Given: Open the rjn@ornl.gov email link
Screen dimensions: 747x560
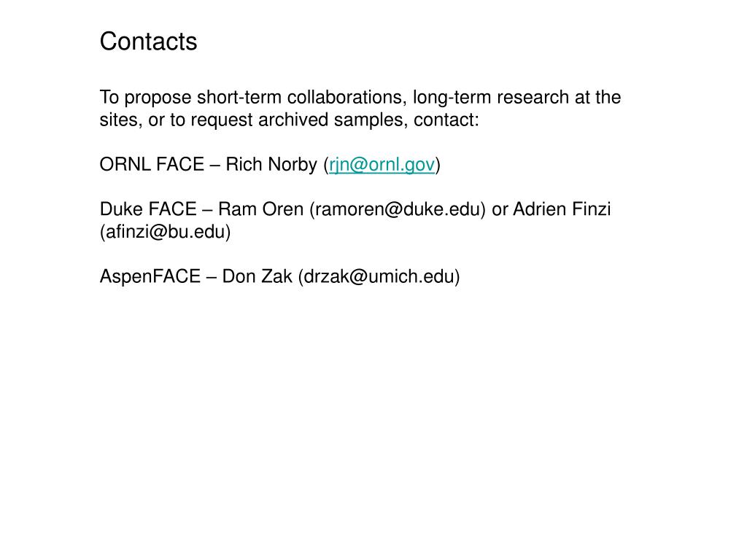Looking at the screenshot, I should (x=382, y=165).
